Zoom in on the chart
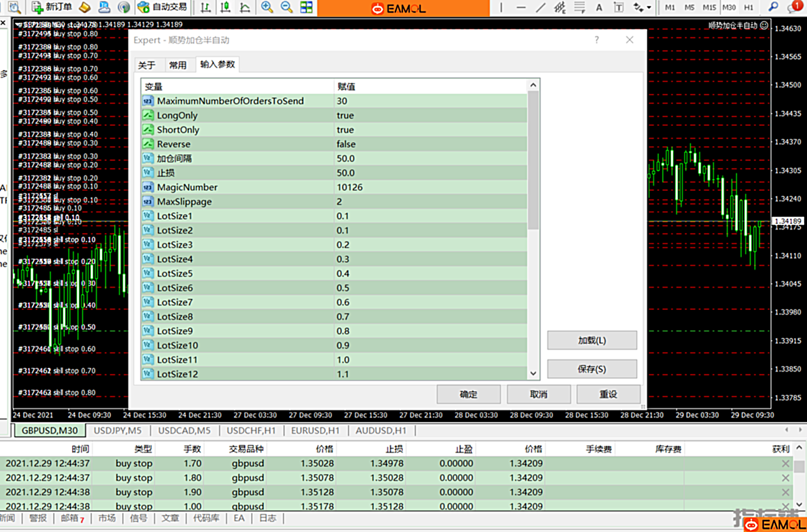This screenshot has height=532, width=807. [267, 7]
